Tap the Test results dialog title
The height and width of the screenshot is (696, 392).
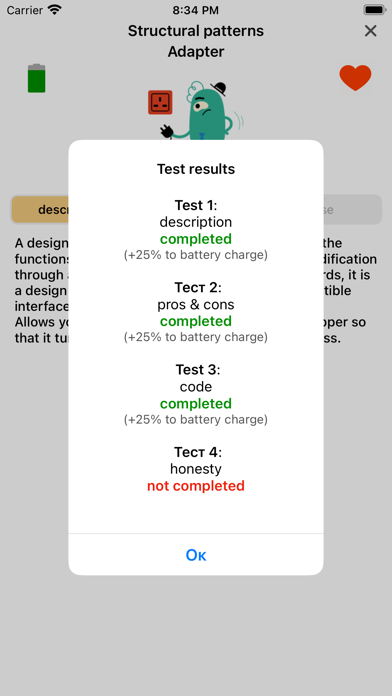[x=196, y=169]
